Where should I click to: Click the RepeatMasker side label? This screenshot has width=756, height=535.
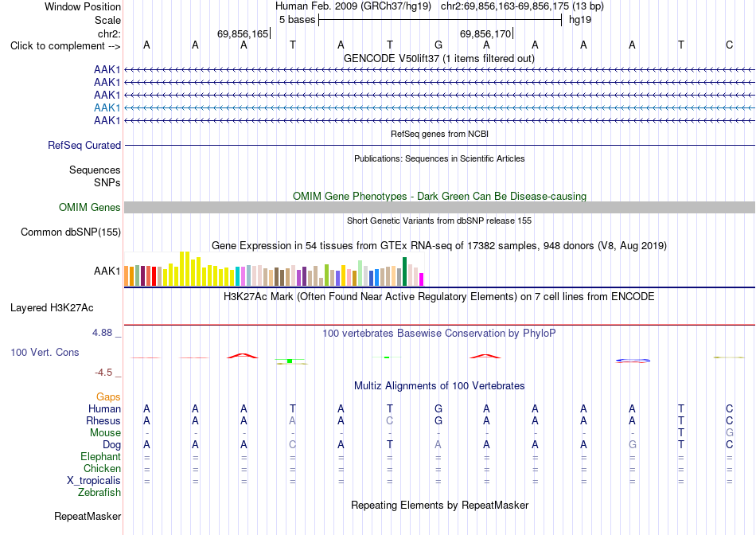pos(88,516)
